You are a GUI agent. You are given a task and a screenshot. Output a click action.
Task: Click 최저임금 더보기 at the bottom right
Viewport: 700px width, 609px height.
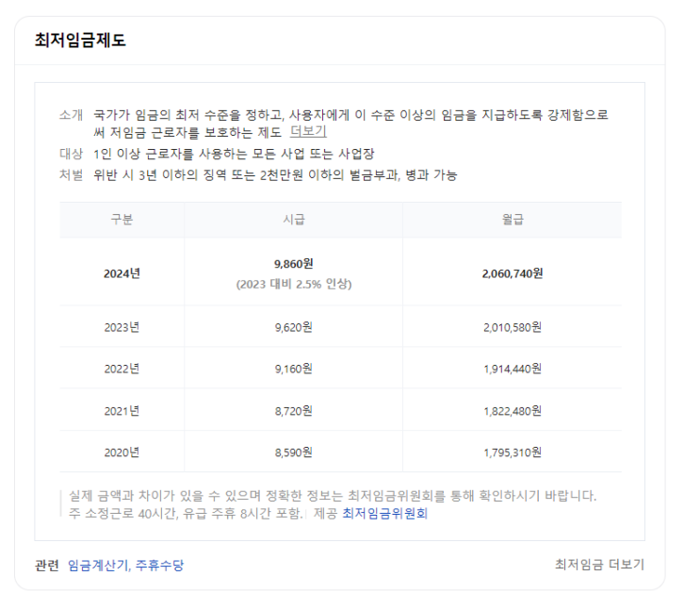point(599,565)
